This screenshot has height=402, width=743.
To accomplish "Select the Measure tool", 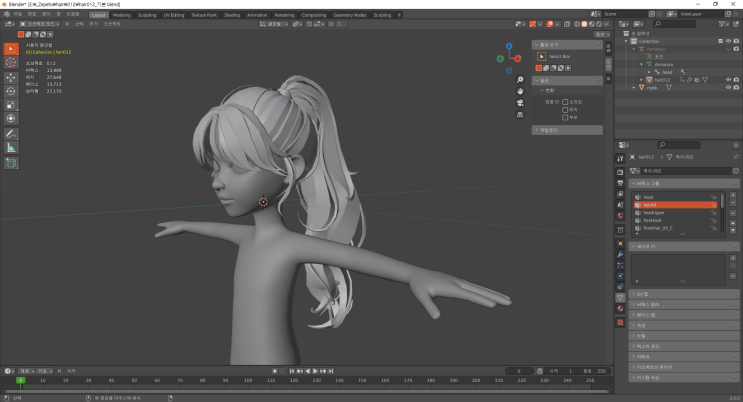I will pyautogui.click(x=11, y=147).
